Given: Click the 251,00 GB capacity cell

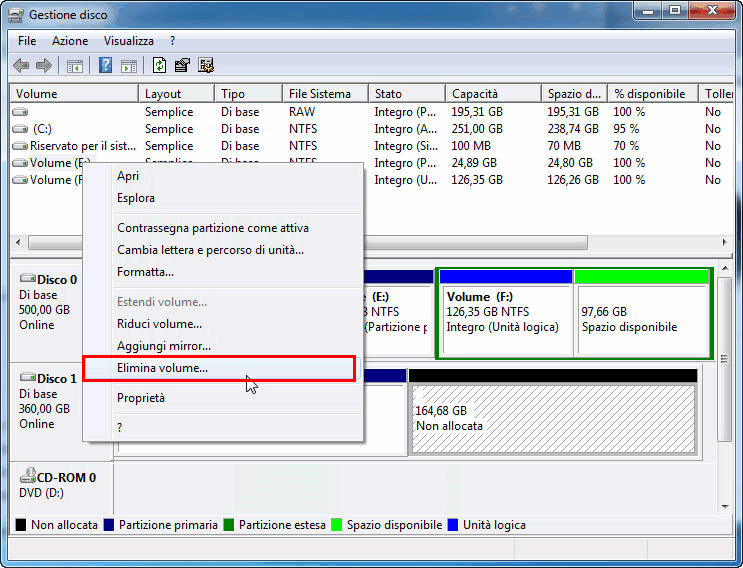Looking at the screenshot, I should pos(477,129).
